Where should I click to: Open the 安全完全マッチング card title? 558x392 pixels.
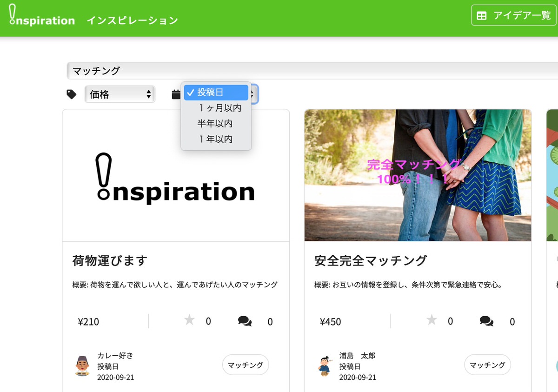[371, 260]
